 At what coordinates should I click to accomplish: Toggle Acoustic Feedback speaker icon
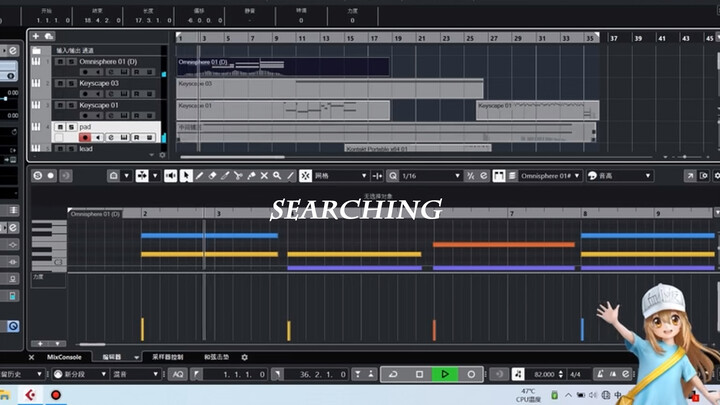point(170,176)
